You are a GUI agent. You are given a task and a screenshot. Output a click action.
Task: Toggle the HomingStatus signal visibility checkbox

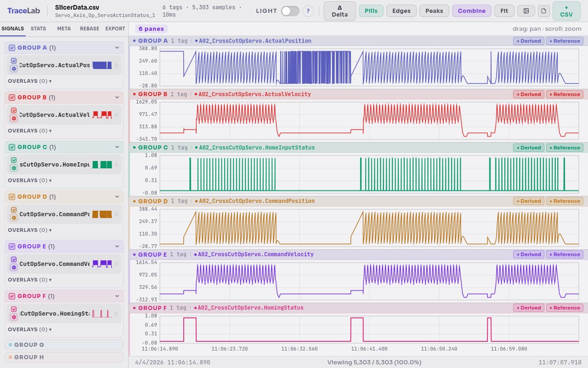(14, 309)
